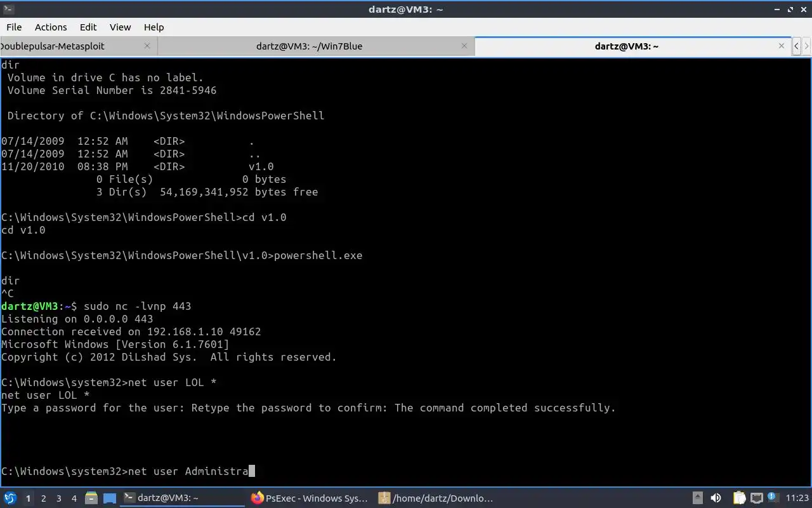The width and height of the screenshot is (812, 508).
Task: Click the archive manager icon in the taskbar
Action: (384, 498)
